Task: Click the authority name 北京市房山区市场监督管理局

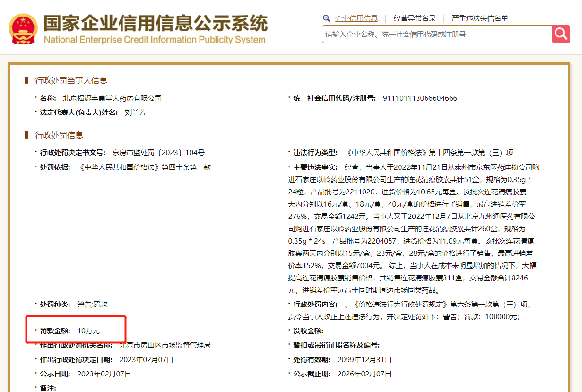Action: click(165, 345)
